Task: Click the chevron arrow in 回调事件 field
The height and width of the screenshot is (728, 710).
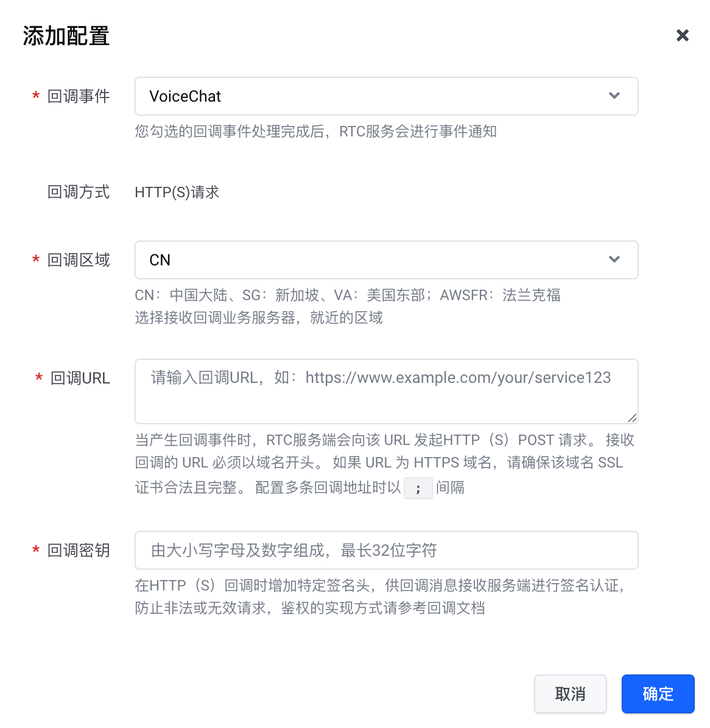Action: click(614, 96)
